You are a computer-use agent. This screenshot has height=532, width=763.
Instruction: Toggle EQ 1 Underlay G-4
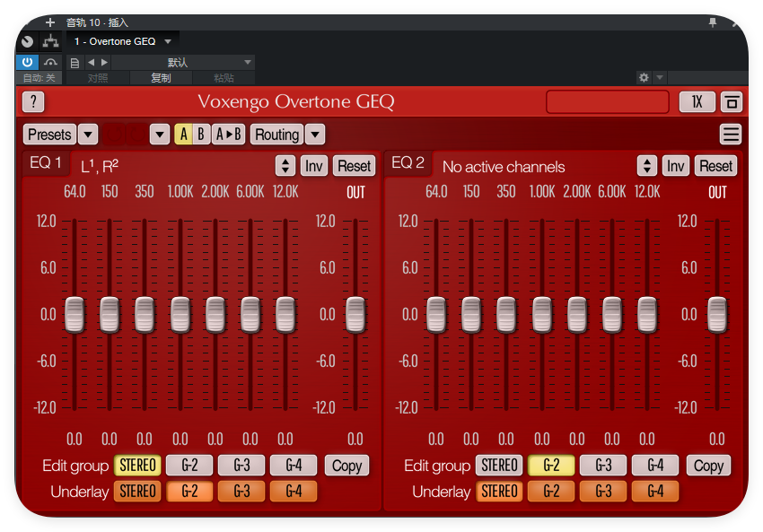point(294,491)
